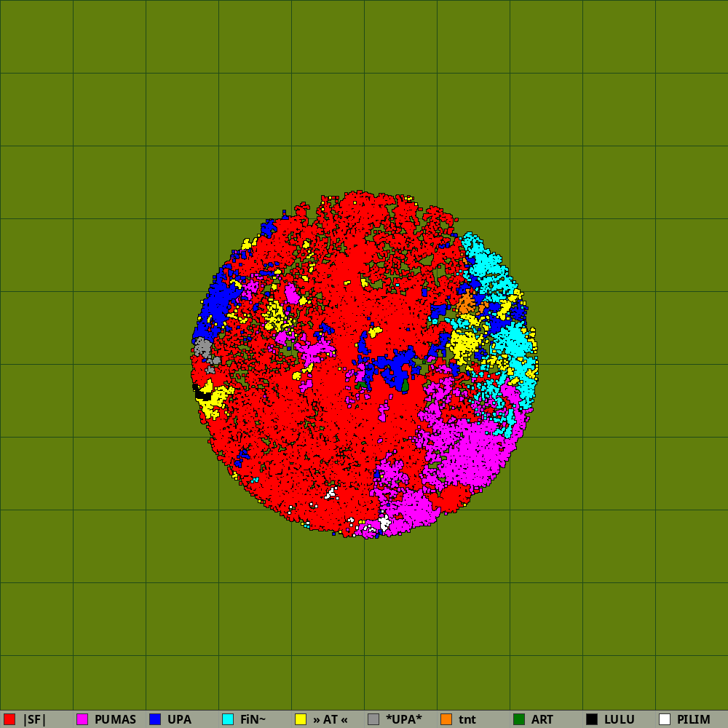Click the yellow » AT « legend swatch
Screen dimensions: 728x728
point(301,719)
